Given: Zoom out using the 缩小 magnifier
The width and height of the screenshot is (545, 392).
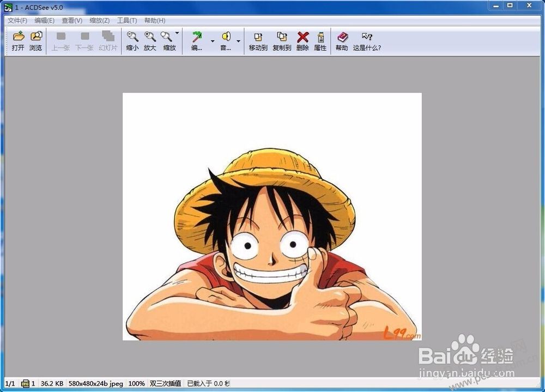Looking at the screenshot, I should (132, 36).
